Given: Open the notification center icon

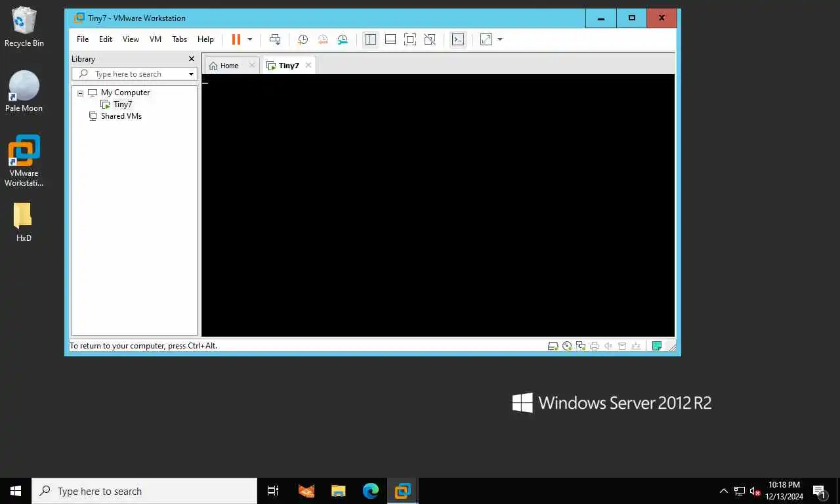Looking at the screenshot, I should (819, 491).
